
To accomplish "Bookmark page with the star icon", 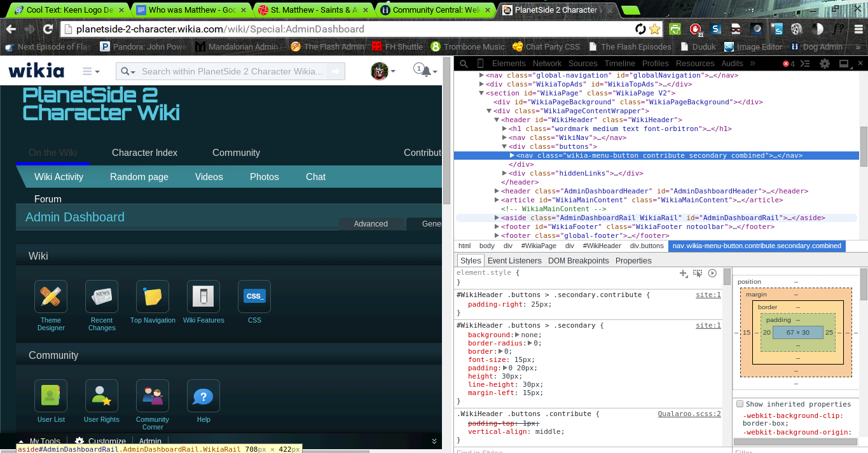I will pyautogui.click(x=654, y=29).
